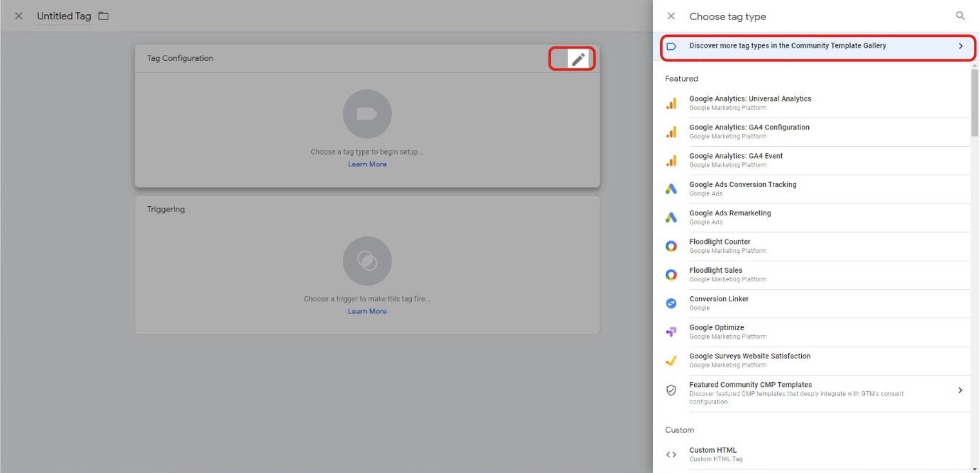Open Learn More under tag setup
The width and height of the screenshot is (980, 473).
pyautogui.click(x=367, y=164)
